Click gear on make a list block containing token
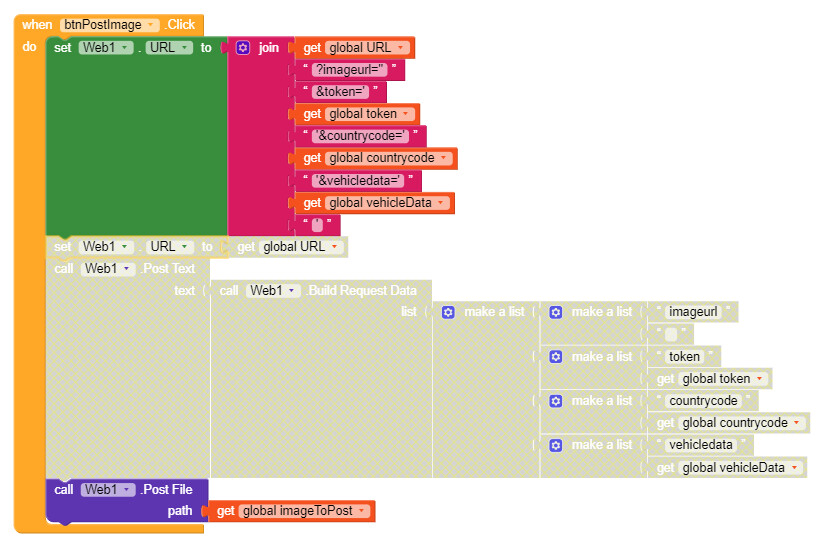Image resolution: width=836 pixels, height=545 pixels. coord(556,357)
